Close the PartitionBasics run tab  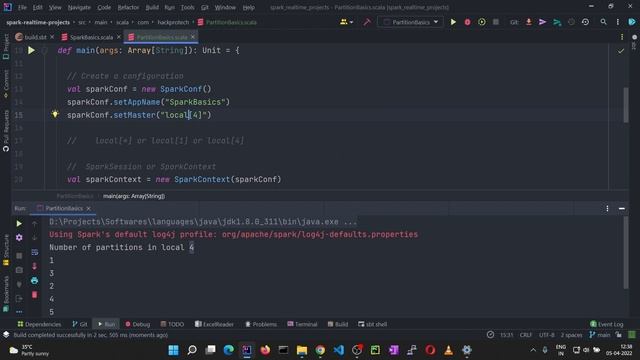pos(88,209)
